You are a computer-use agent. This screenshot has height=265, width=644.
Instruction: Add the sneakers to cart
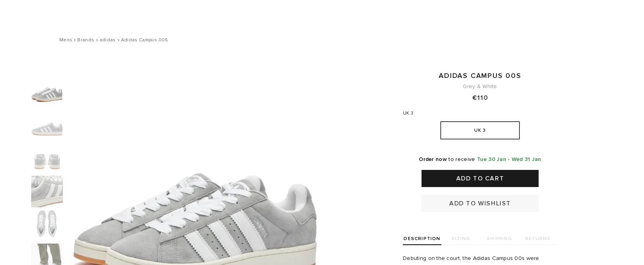pos(480,178)
